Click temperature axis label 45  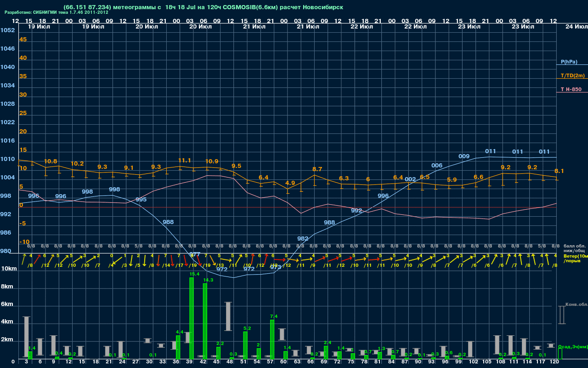point(23,40)
